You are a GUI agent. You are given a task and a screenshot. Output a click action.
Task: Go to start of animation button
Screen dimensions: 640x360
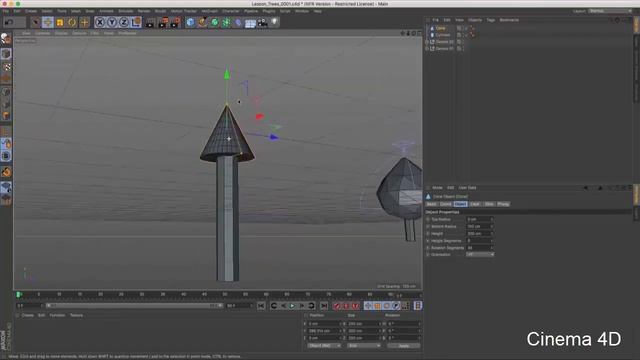261,306
